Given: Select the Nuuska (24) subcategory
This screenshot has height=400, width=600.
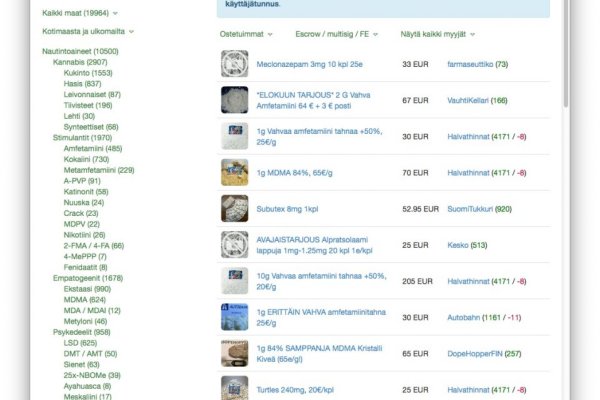Looking at the screenshot, I should pos(83,202).
